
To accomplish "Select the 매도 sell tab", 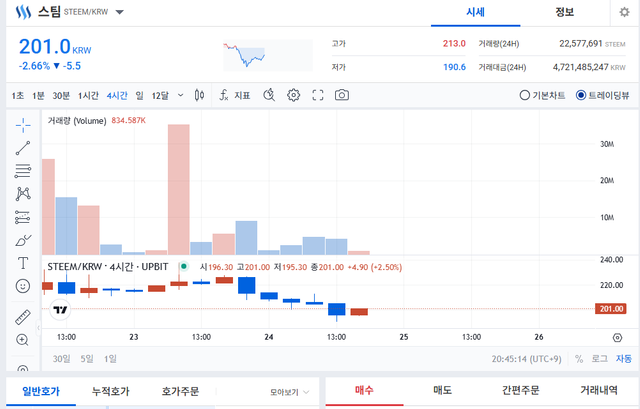I will click(442, 390).
